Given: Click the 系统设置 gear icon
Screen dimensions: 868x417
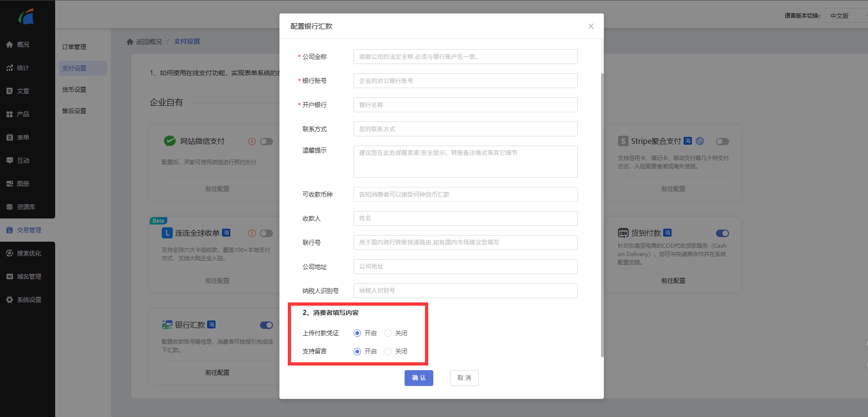Looking at the screenshot, I should [9, 300].
